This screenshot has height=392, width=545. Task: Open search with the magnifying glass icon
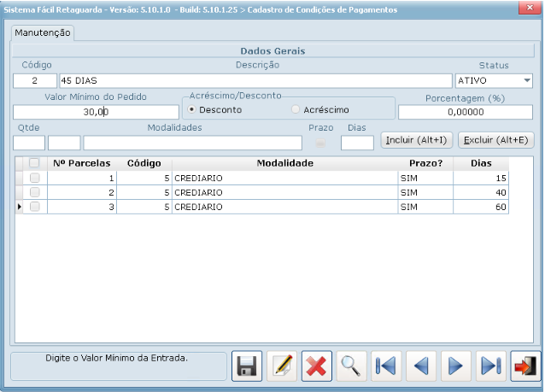click(x=351, y=366)
